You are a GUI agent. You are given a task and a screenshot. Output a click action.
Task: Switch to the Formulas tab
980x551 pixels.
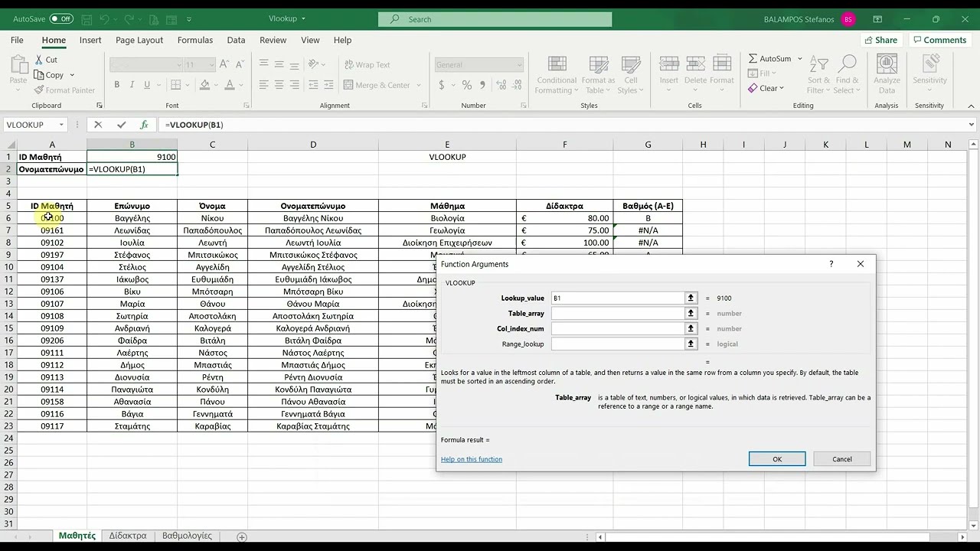point(195,40)
